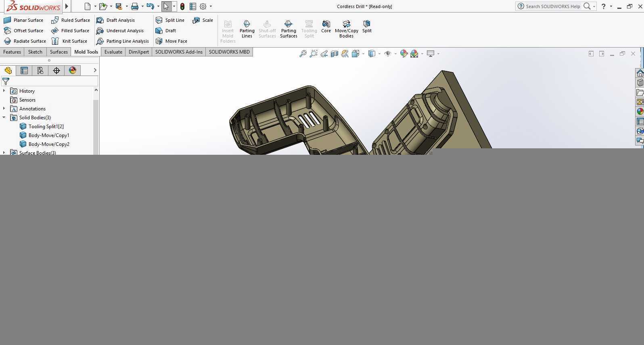Open File Explorer task pane tab
The height and width of the screenshot is (345, 644).
coord(640,92)
